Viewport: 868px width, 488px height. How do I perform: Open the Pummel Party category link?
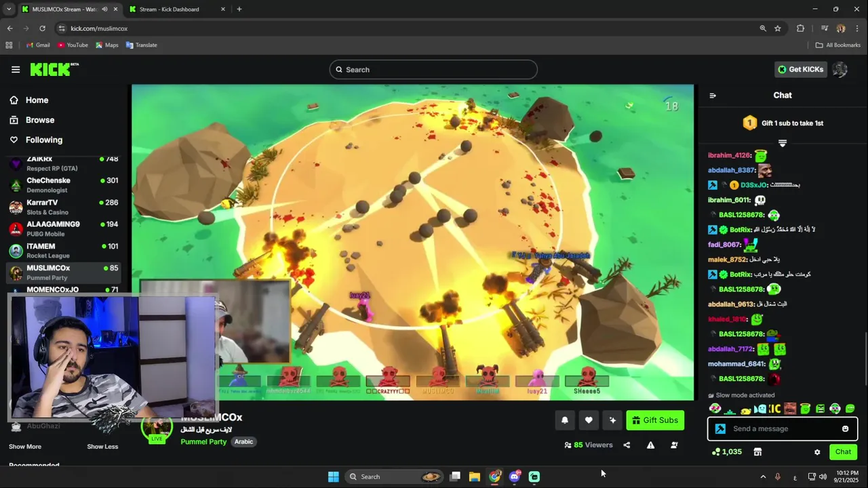click(x=203, y=442)
